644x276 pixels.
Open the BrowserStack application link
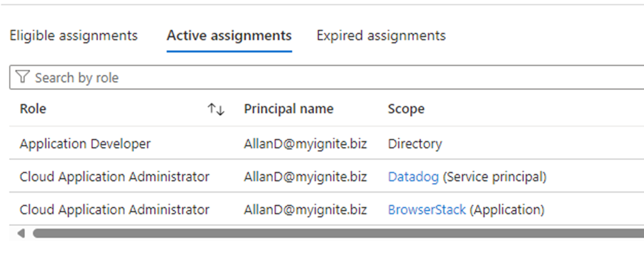tap(427, 210)
